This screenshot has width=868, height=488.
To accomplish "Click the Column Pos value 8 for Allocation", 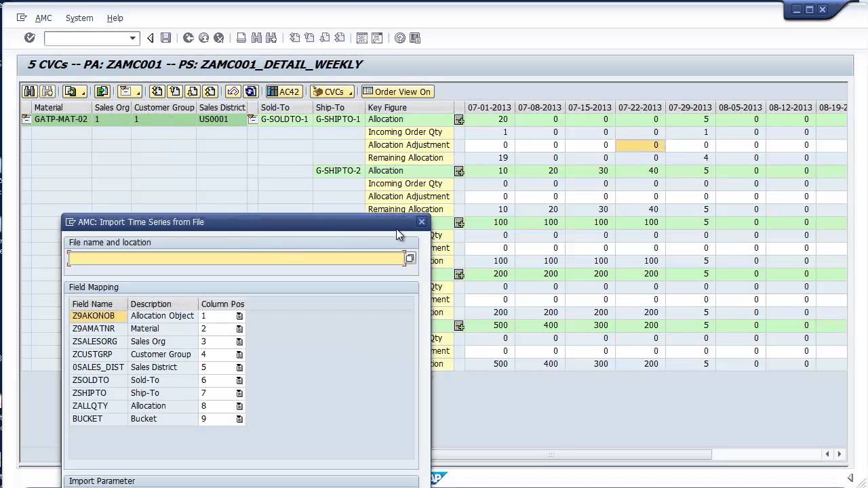I will click(x=216, y=406).
